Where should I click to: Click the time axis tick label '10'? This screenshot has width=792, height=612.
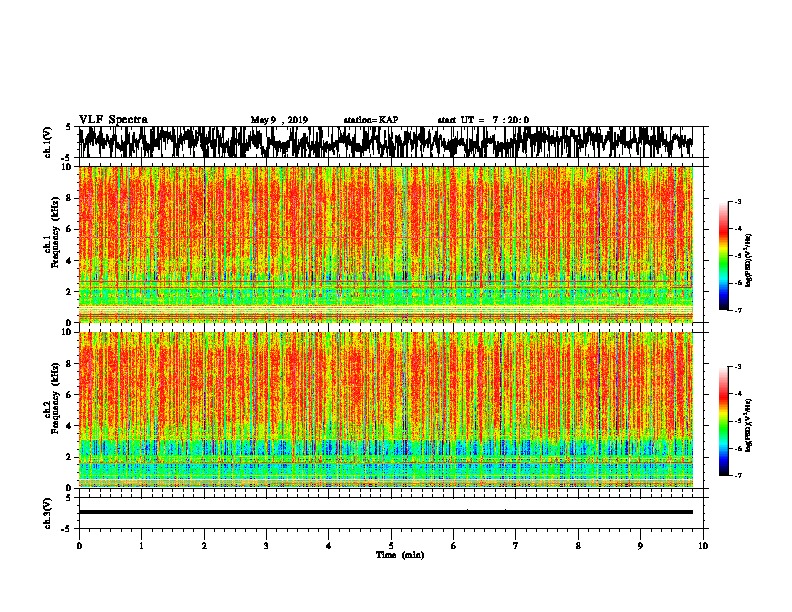[703, 546]
